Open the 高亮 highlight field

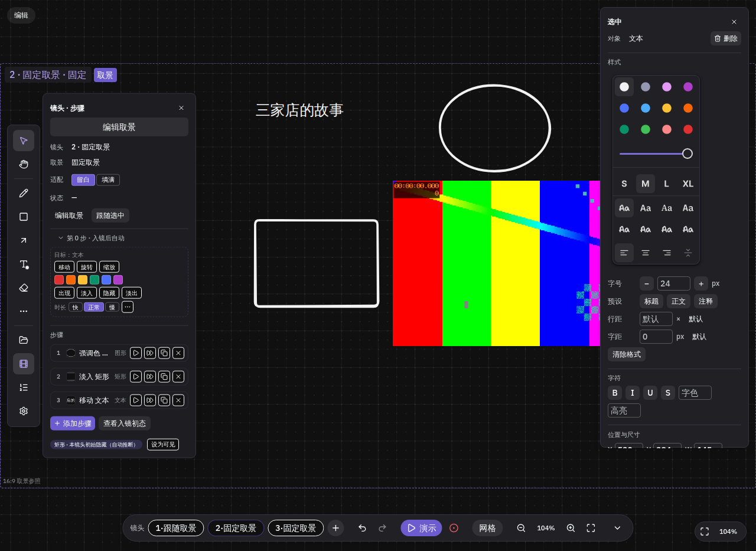click(624, 410)
